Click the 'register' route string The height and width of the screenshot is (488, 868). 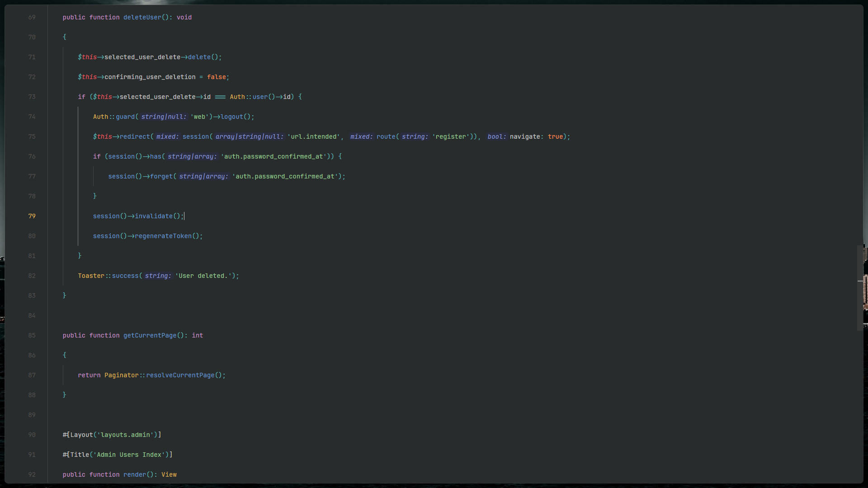coord(451,136)
